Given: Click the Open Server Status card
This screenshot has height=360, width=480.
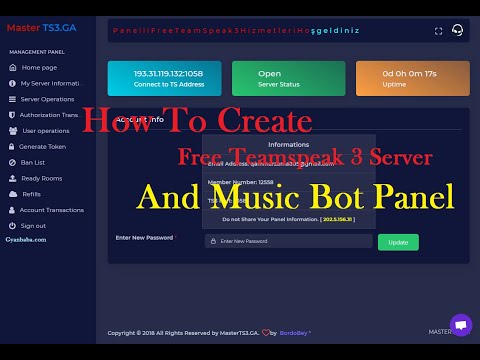Looking at the screenshot, I should pos(289,78).
